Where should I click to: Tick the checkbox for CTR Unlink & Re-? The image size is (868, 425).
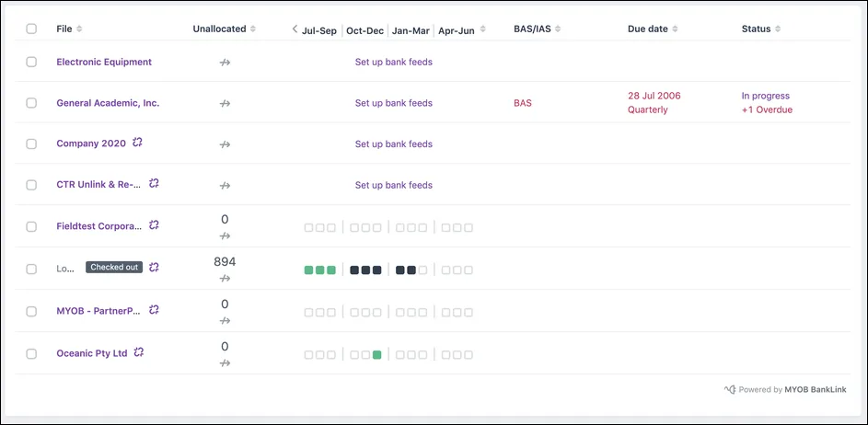click(x=31, y=185)
